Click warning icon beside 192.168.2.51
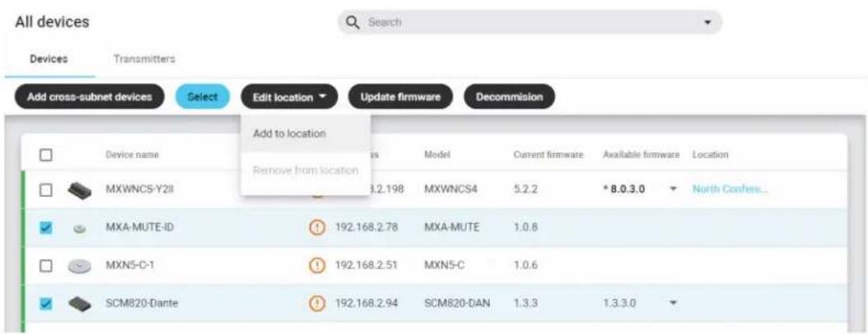868x334 pixels. tap(316, 266)
